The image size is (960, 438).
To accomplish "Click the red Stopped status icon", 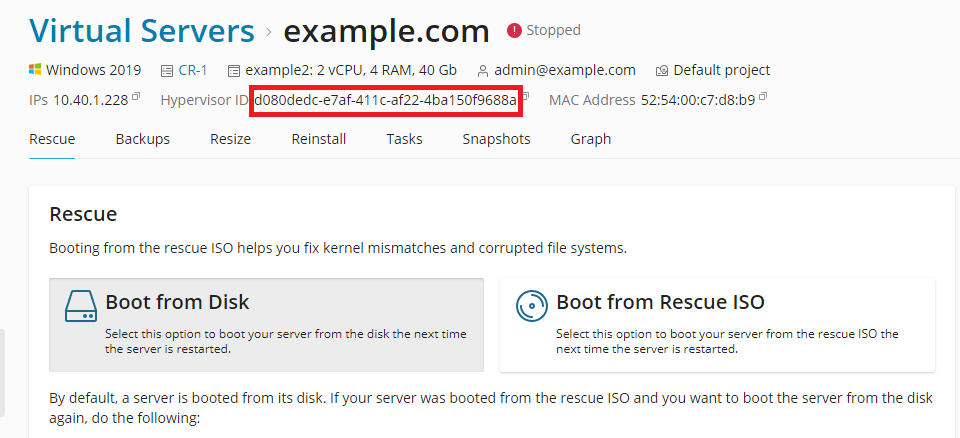I will 514,31.
